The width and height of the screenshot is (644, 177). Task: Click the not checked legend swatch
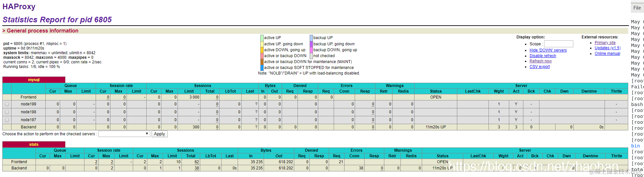pos(311,56)
